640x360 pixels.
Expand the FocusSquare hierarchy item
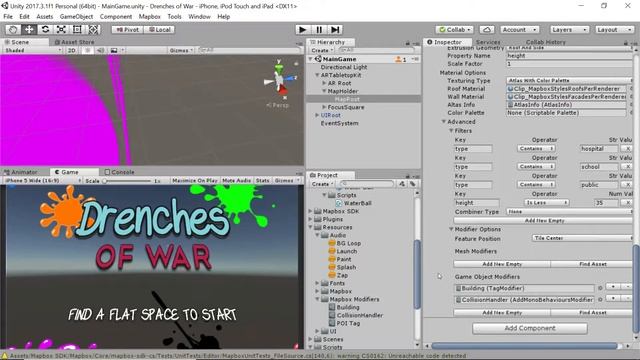tap(324, 107)
